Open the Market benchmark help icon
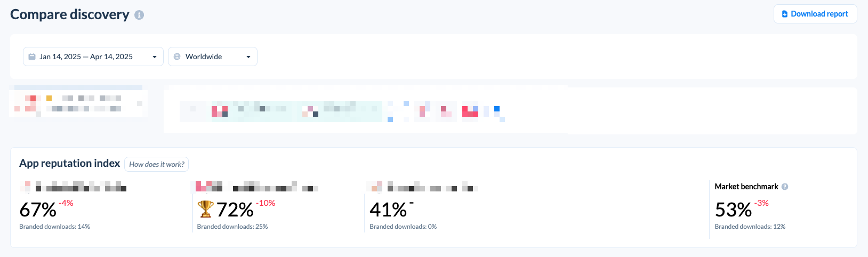The height and width of the screenshot is (257, 868). 785,187
